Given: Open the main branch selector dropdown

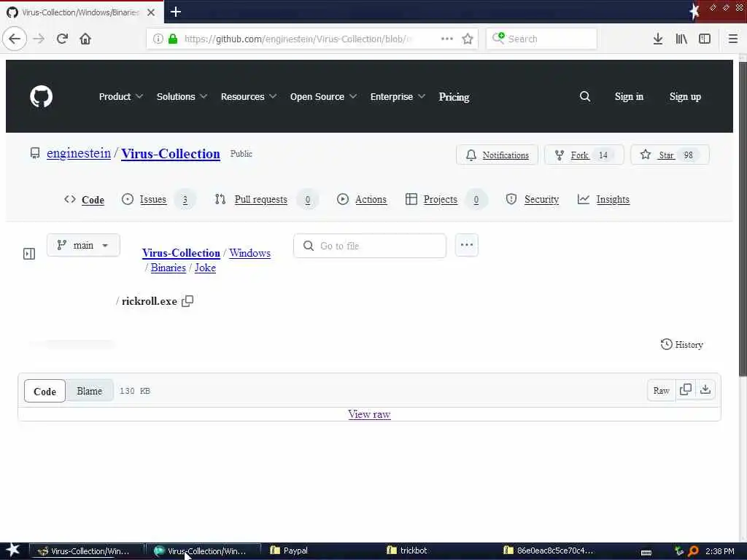Looking at the screenshot, I should 83,245.
